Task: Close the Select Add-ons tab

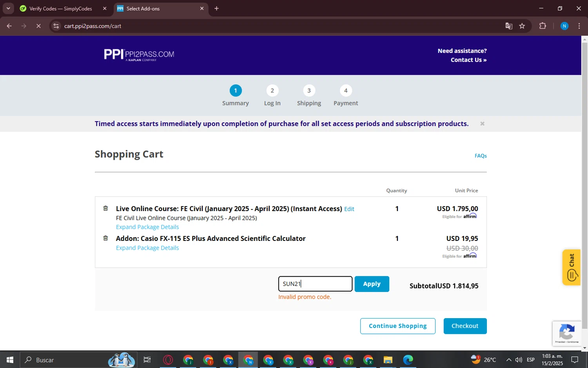Action: pos(202,8)
